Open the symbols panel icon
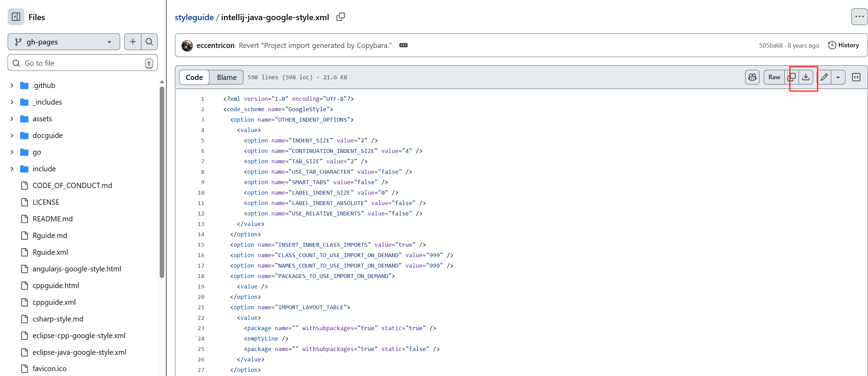The height and width of the screenshot is (376, 868). pyautogui.click(x=856, y=77)
